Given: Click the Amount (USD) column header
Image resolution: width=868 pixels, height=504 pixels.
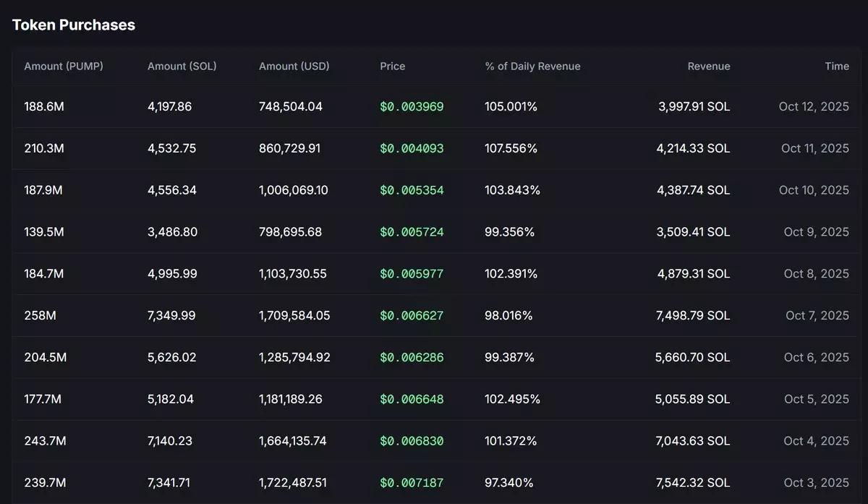Looking at the screenshot, I should [294, 67].
